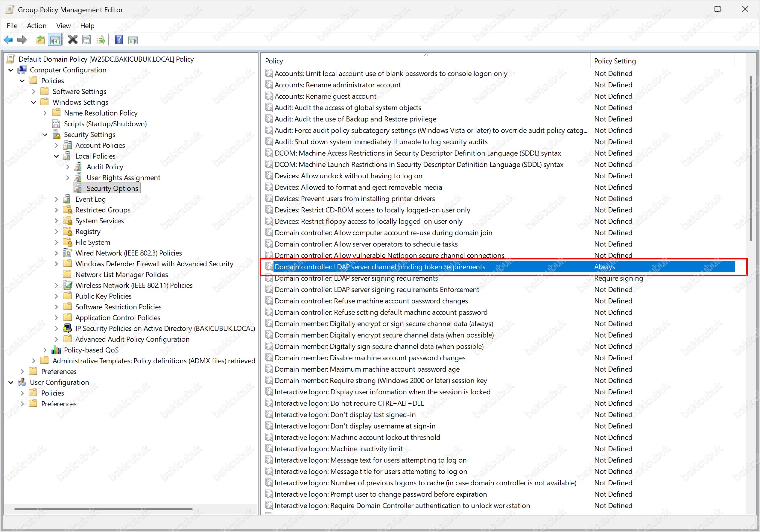Viewport: 760px width, 532px height.
Task: Click the Back arrow toolbar icon
Action: tap(8, 40)
